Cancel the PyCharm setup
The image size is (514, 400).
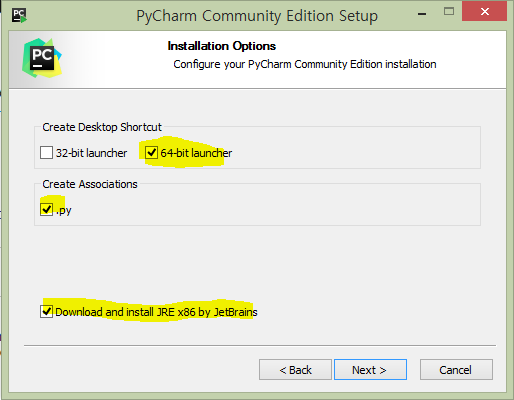point(456,369)
